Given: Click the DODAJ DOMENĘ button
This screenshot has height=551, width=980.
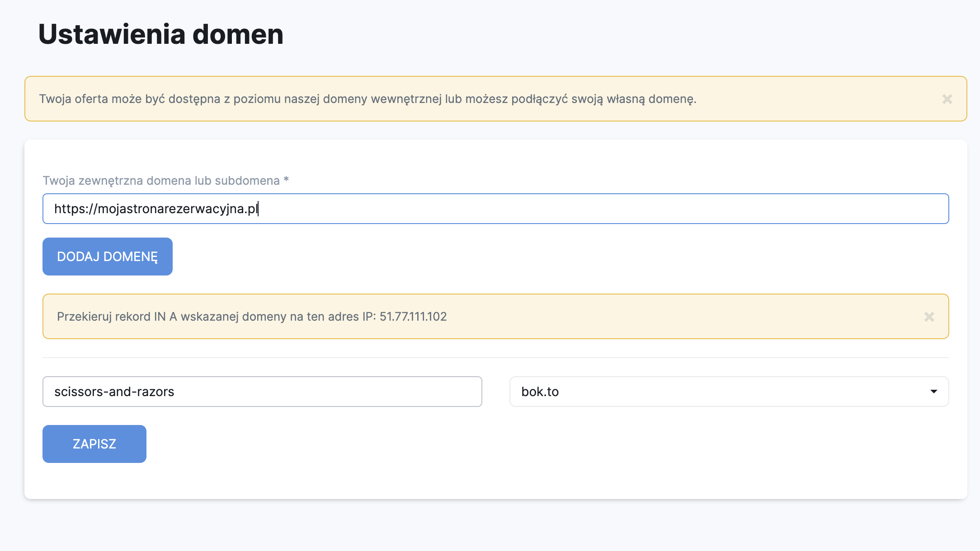Looking at the screenshot, I should (108, 257).
